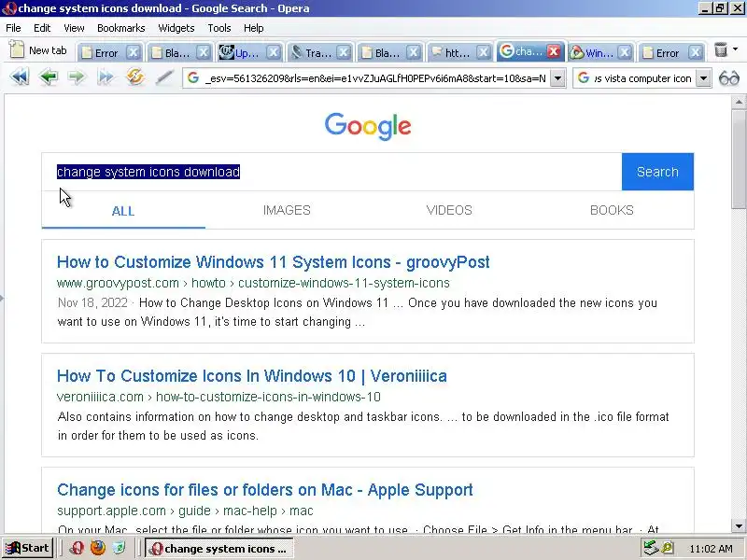Click the yellow key tray icon
This screenshot has height=560, width=747.
pos(667,548)
